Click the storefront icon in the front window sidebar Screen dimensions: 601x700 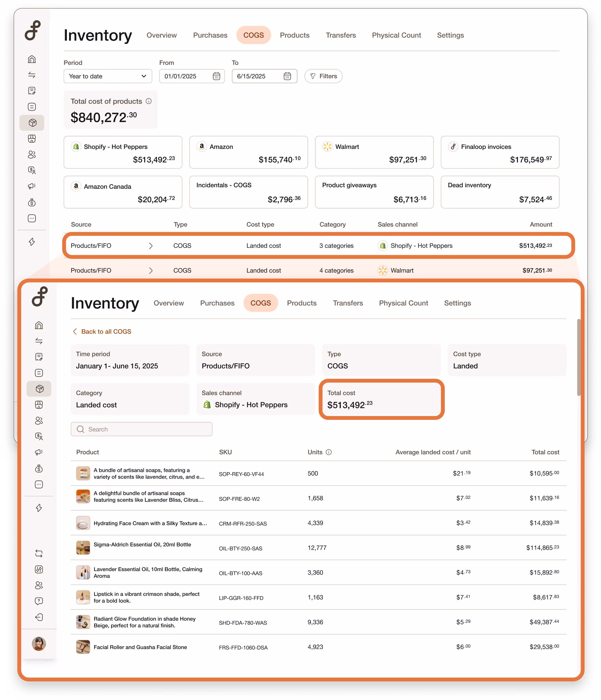point(39,405)
